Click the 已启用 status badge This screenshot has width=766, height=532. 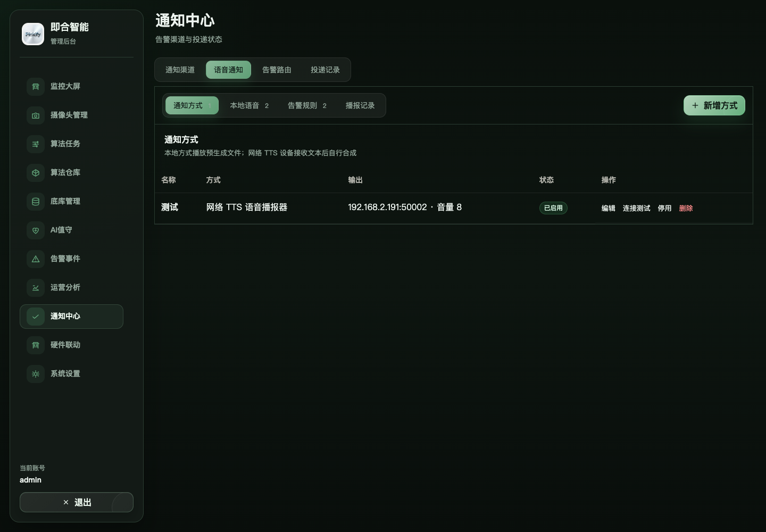(553, 208)
